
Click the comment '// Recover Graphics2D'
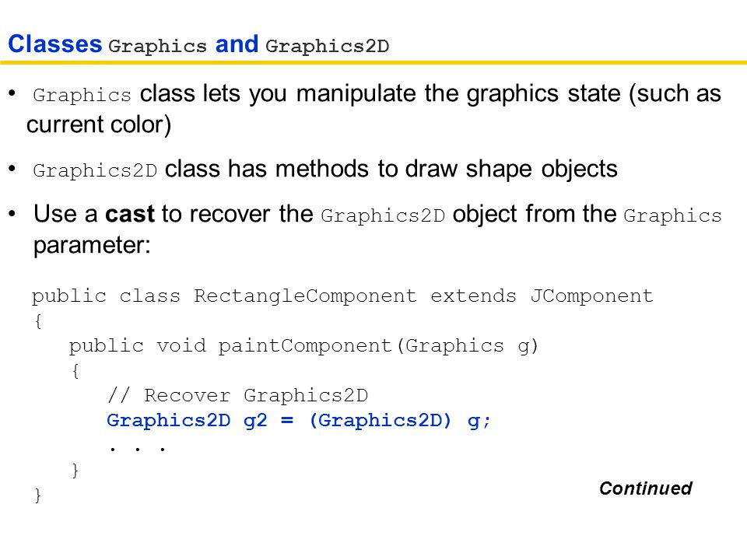pos(238,396)
